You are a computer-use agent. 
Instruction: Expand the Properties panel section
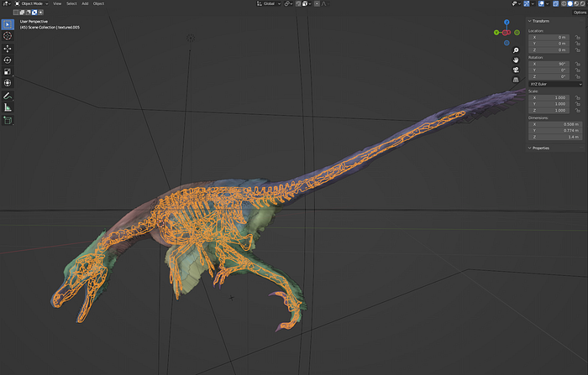click(538, 148)
